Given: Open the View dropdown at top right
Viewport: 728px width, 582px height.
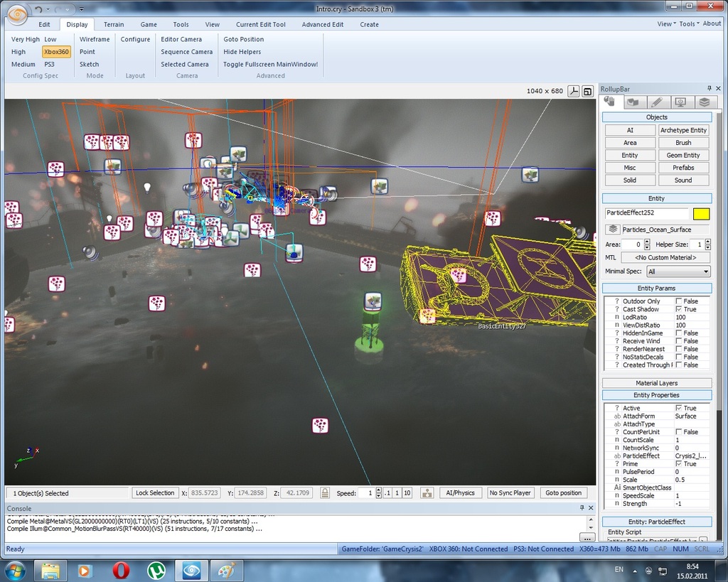Looking at the screenshot, I should [666, 23].
